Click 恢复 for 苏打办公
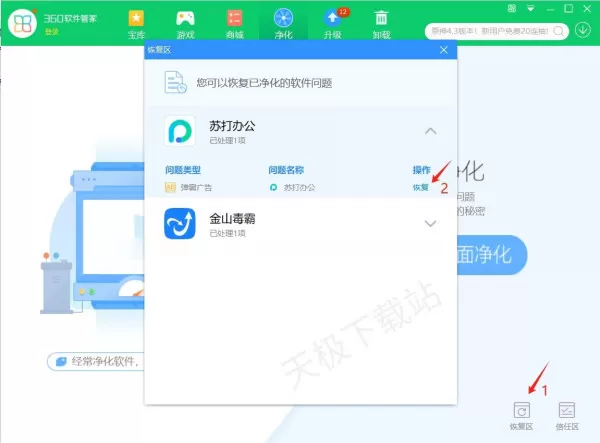This screenshot has width=600, height=443. tap(421, 187)
